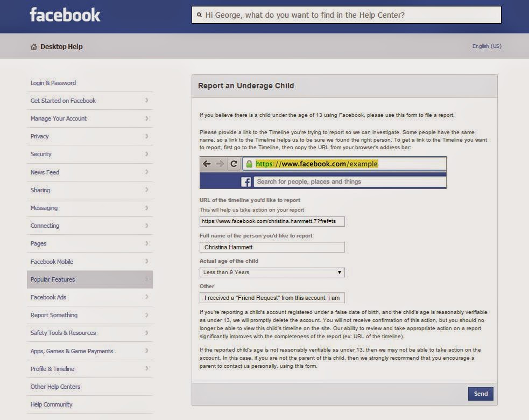Open the Login & Password help topic
The width and height of the screenshot is (529, 420).
[x=53, y=83]
